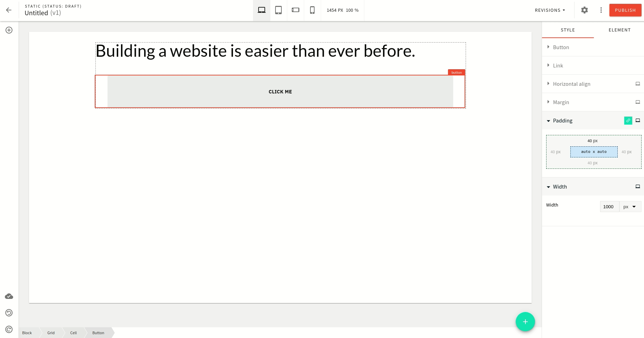The height and width of the screenshot is (338, 644).
Task: Open the settings gear menu
Action: click(x=584, y=10)
